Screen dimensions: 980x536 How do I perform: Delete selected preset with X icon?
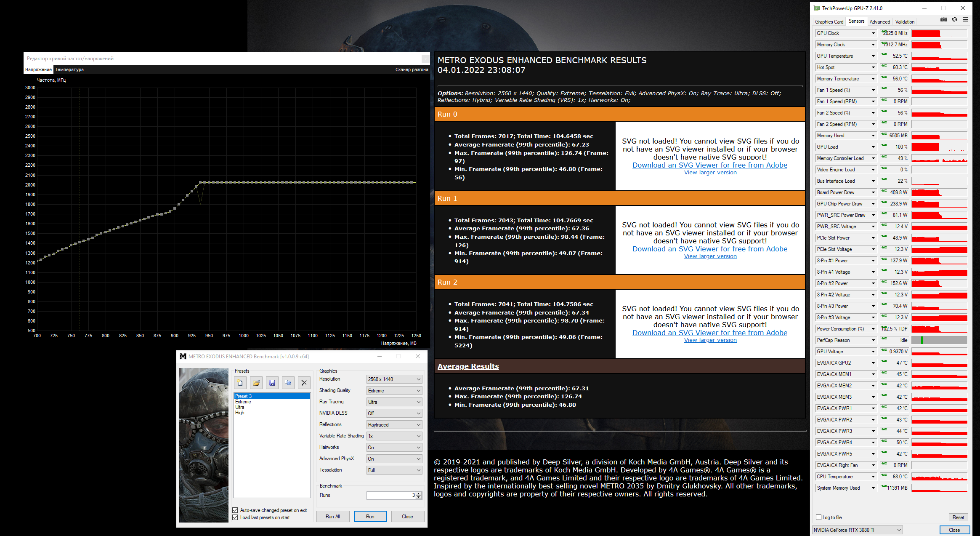pyautogui.click(x=304, y=383)
